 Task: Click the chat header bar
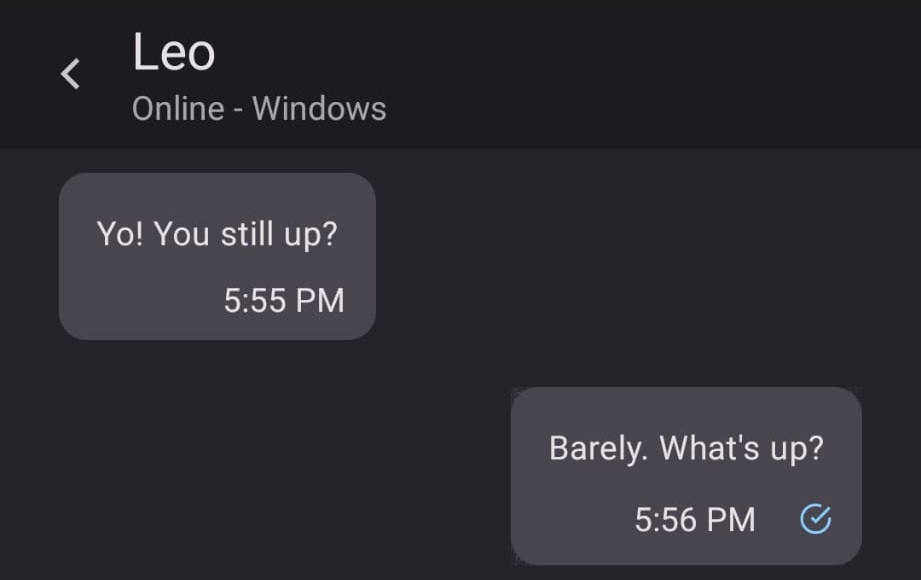(460, 73)
